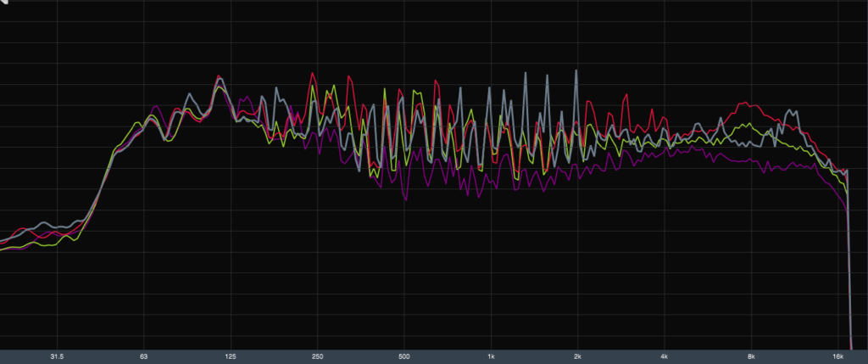Select the 4k mark on the frequency axis

[x=665, y=356]
